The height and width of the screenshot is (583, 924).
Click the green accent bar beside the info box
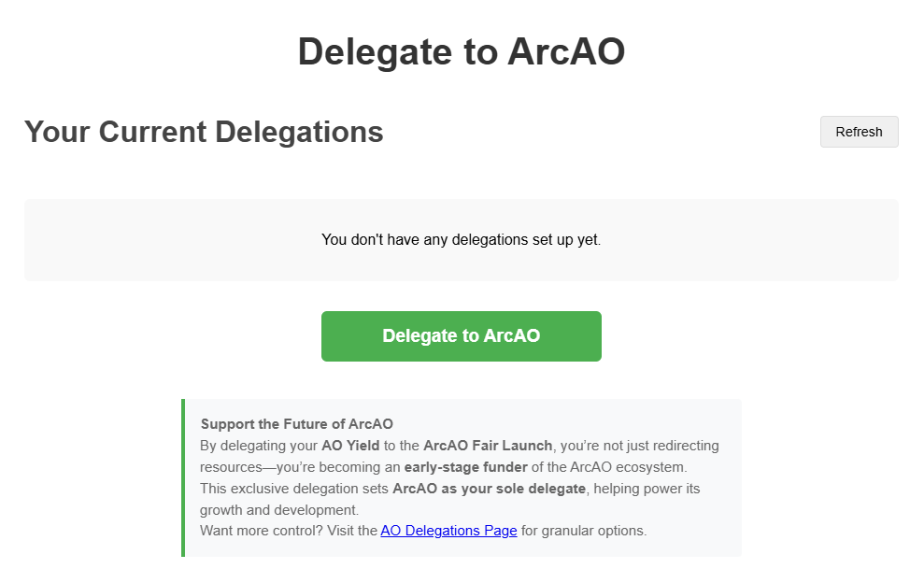[x=183, y=476]
